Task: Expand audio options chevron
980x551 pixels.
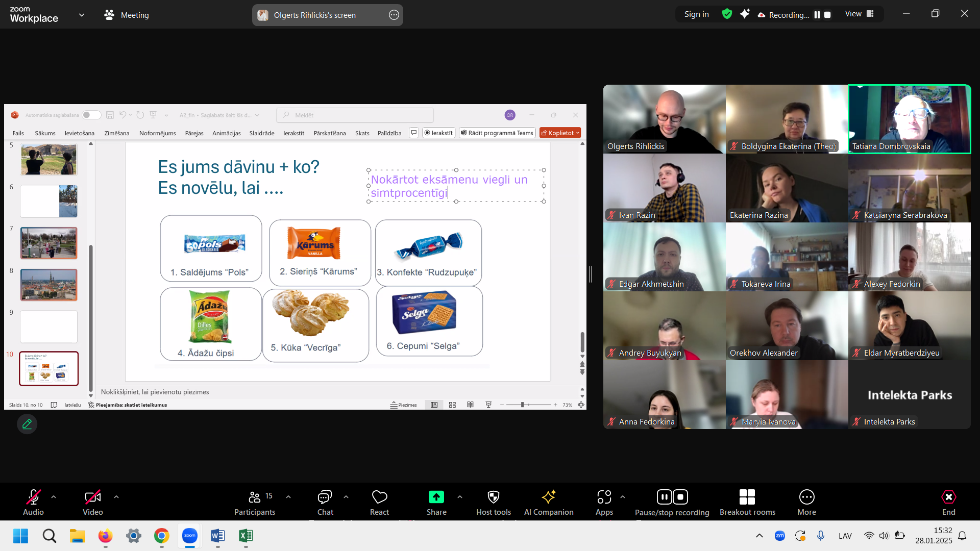Action: pyautogui.click(x=54, y=497)
